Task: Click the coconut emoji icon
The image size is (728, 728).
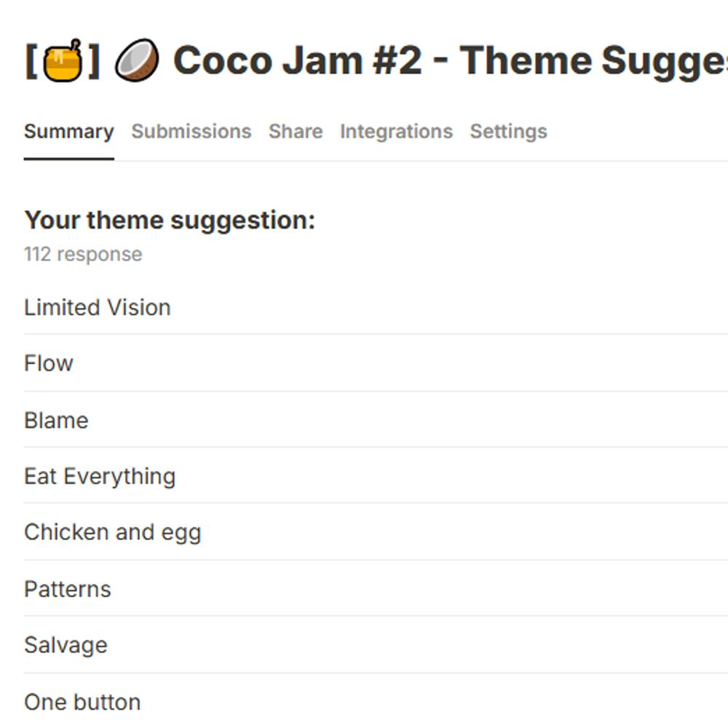Action: pos(137,60)
